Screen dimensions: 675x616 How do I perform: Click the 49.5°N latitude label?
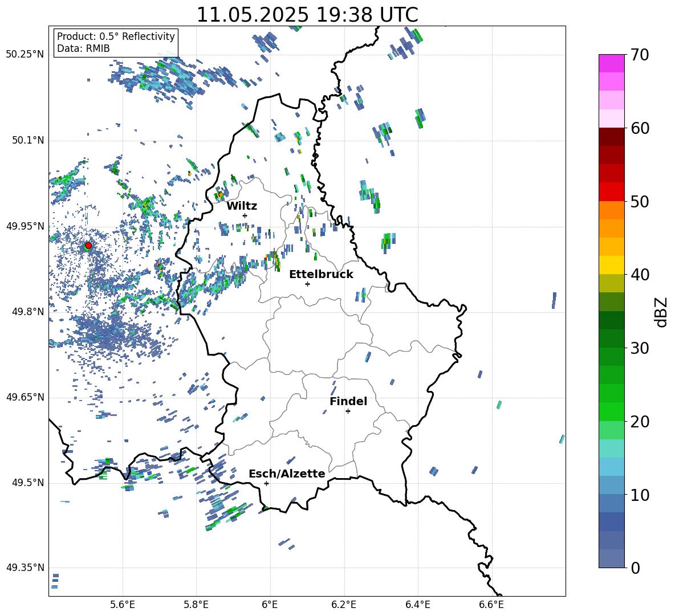[x=27, y=483]
